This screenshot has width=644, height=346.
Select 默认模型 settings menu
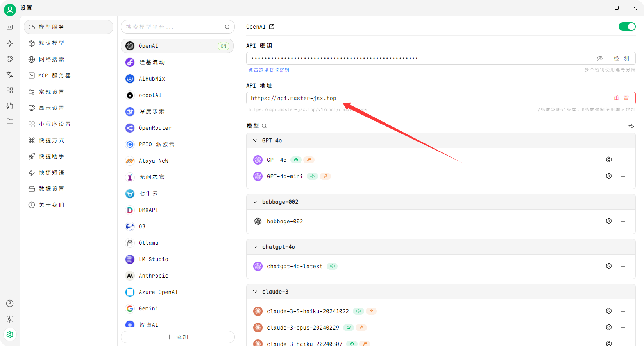[x=68, y=43]
